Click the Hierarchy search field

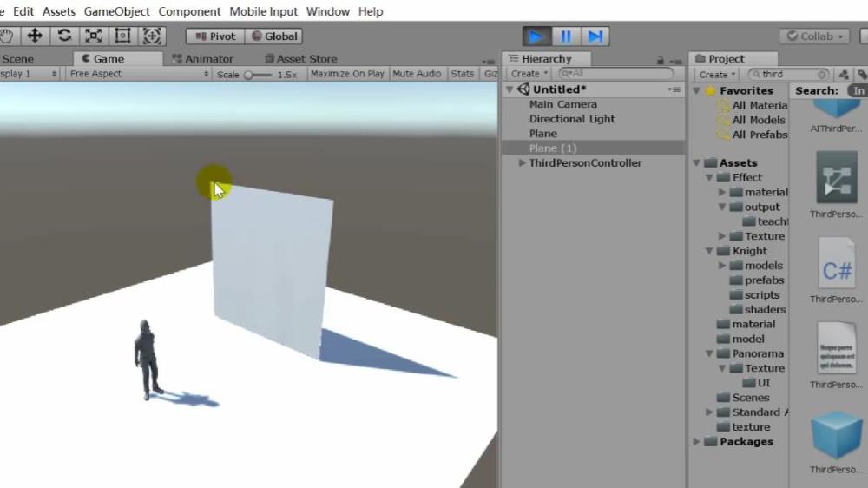(615, 73)
